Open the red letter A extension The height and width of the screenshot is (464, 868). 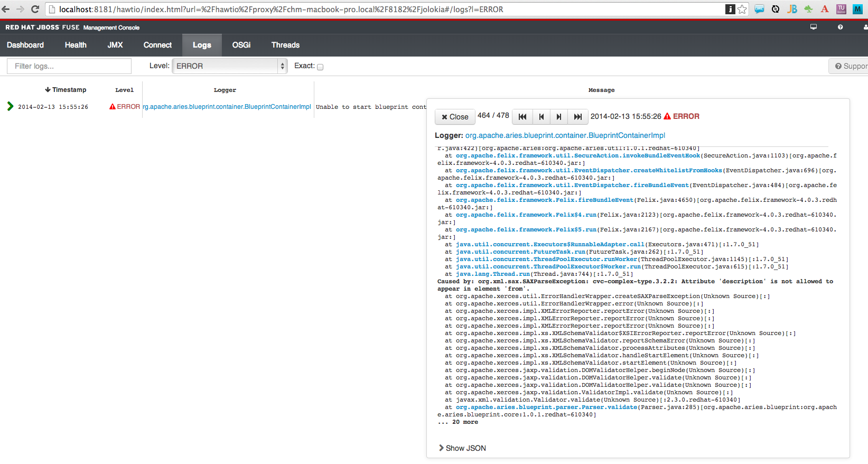[825, 9]
